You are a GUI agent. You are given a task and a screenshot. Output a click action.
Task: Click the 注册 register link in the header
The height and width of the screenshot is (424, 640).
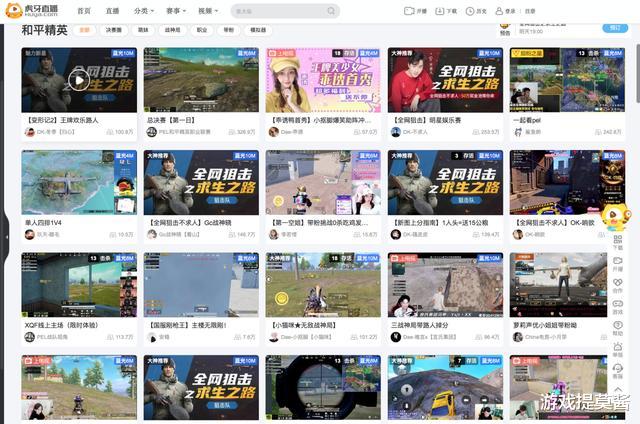point(530,11)
